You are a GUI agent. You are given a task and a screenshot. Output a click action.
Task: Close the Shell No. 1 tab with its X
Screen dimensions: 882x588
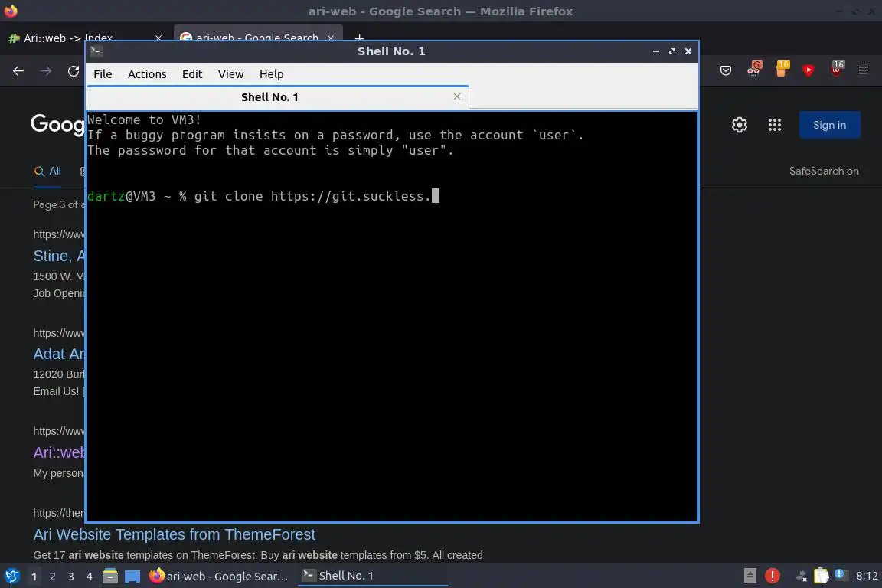click(457, 96)
